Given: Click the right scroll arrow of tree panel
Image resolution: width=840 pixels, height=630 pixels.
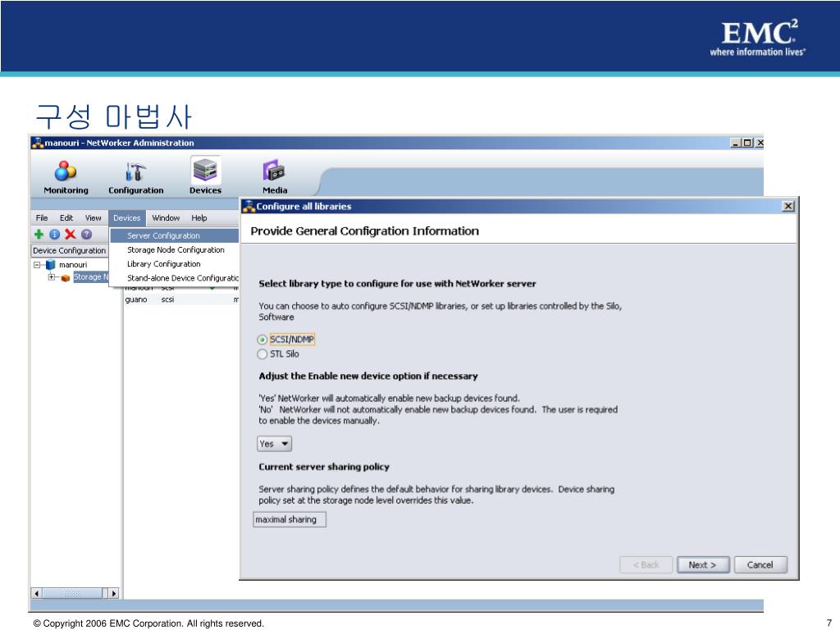Looking at the screenshot, I should coord(113,593).
